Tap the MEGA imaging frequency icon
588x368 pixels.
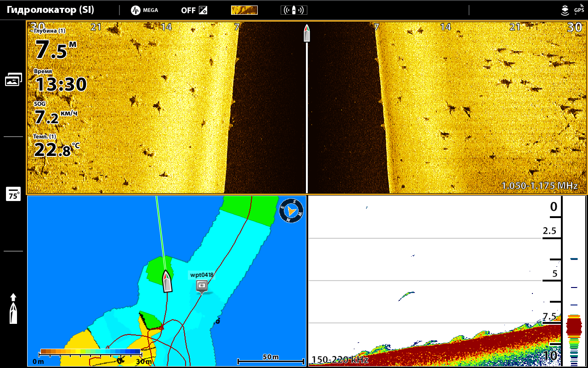click(144, 10)
